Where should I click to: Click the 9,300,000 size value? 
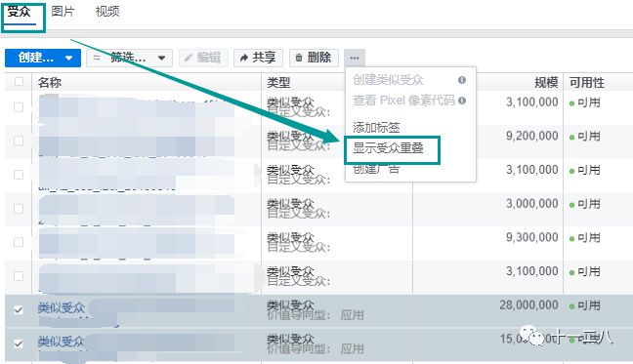pyautogui.click(x=532, y=237)
